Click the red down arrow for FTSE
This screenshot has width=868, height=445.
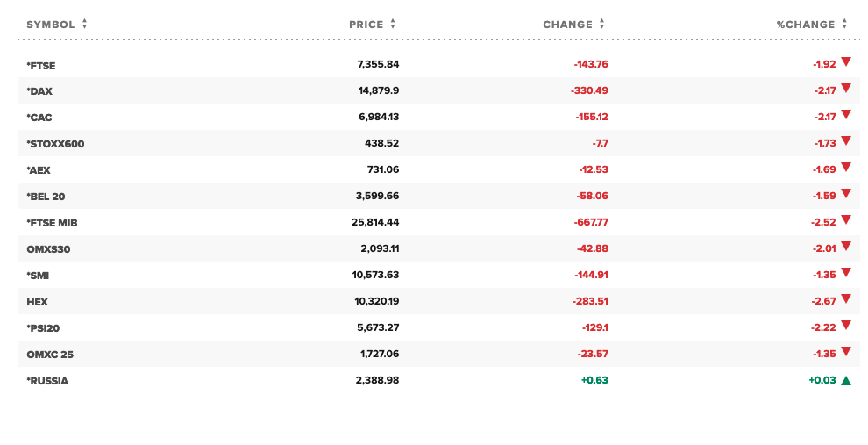point(846,62)
